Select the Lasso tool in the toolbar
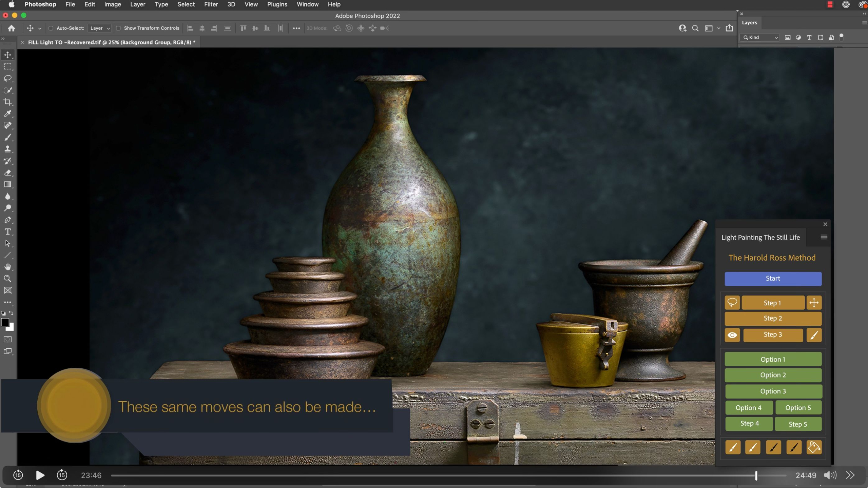868x488 pixels. click(x=7, y=78)
